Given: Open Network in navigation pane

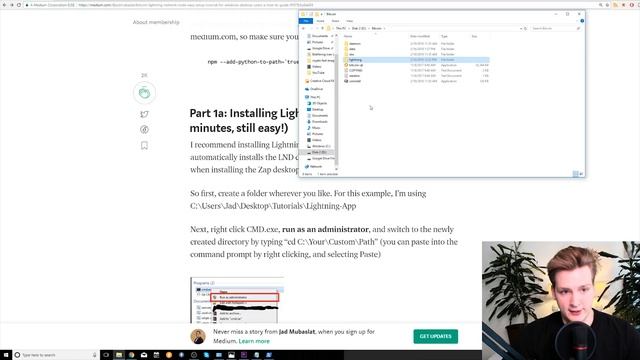Looking at the screenshot, I should [x=316, y=167].
